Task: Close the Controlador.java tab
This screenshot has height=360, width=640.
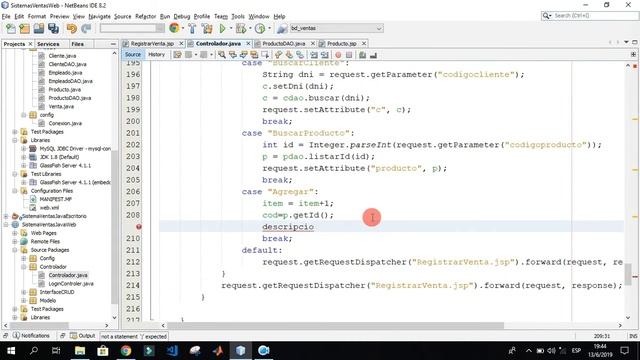Action: (248, 43)
